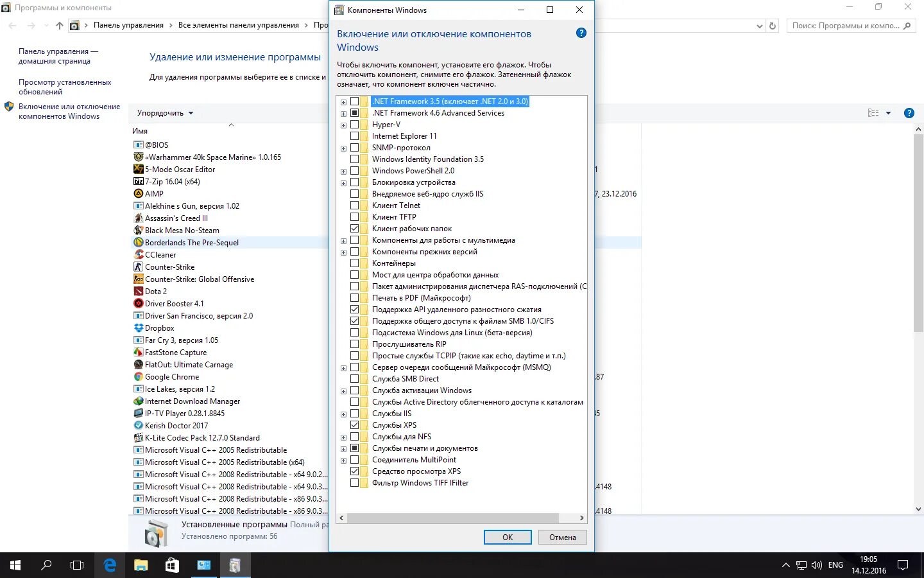This screenshot has width=924, height=578.
Task: Expand the Hyper-V tree node
Action: pyautogui.click(x=343, y=125)
